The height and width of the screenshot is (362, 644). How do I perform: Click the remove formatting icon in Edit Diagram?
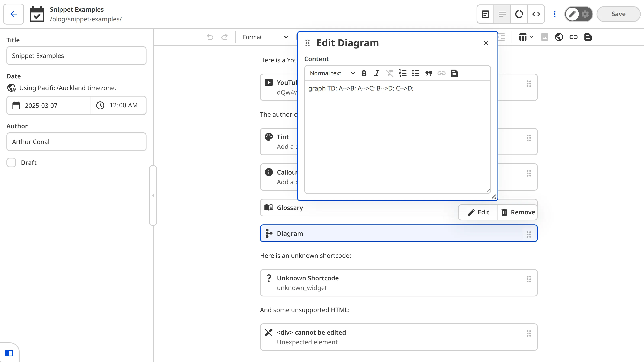click(389, 73)
